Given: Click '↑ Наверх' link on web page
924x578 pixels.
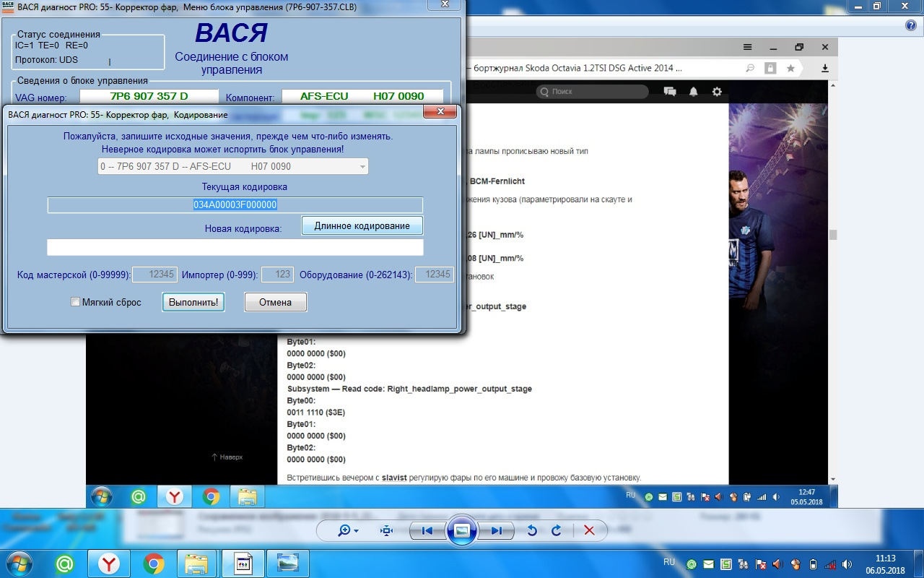Looking at the screenshot, I should pyautogui.click(x=227, y=457).
